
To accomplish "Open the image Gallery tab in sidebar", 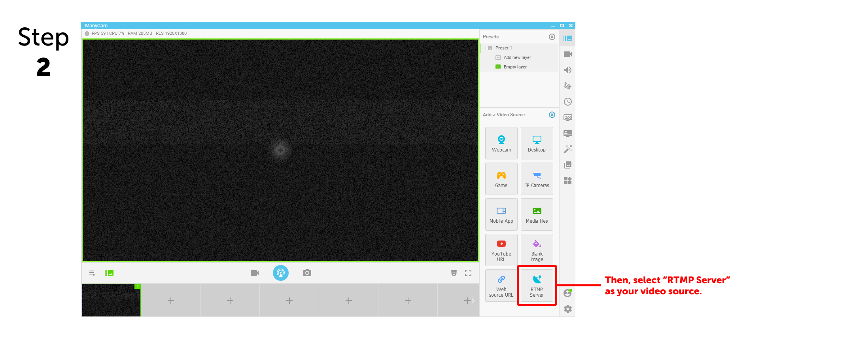I will pos(568,165).
